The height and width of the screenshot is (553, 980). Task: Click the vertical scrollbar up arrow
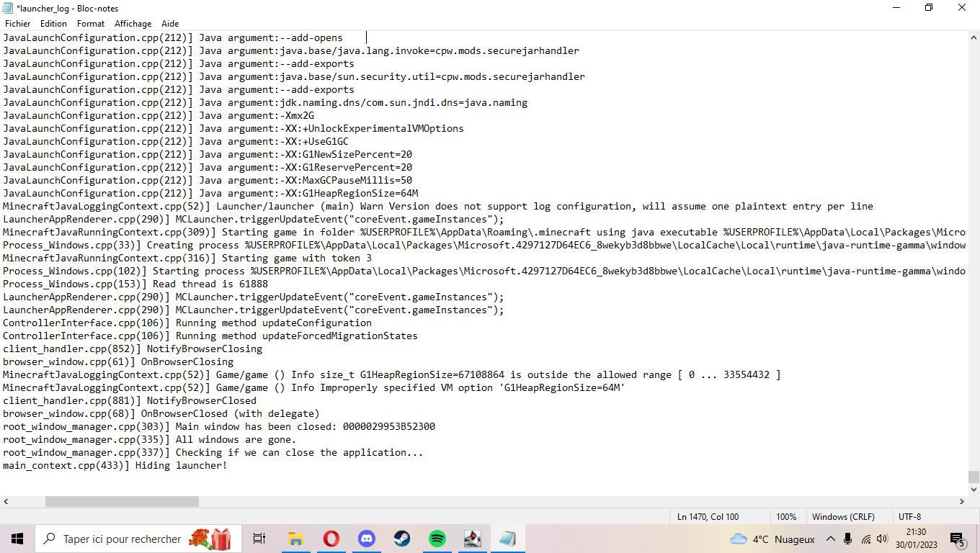coord(974,37)
